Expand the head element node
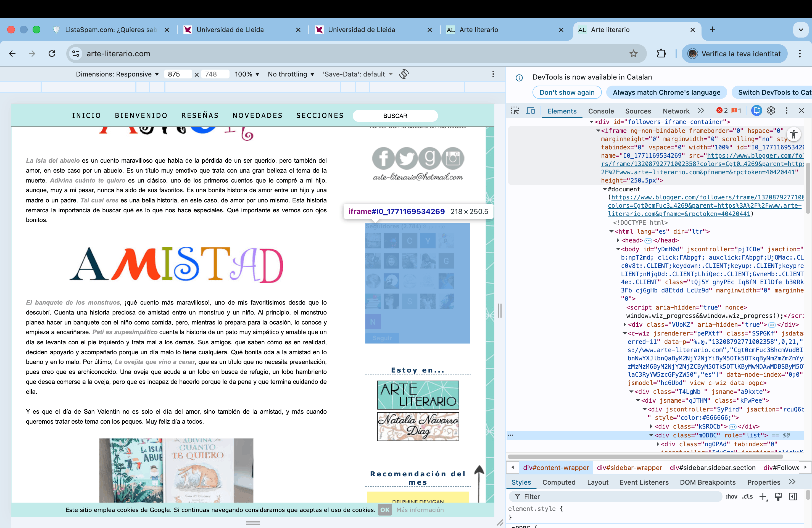Screen dimensions: 812x528 (618, 241)
